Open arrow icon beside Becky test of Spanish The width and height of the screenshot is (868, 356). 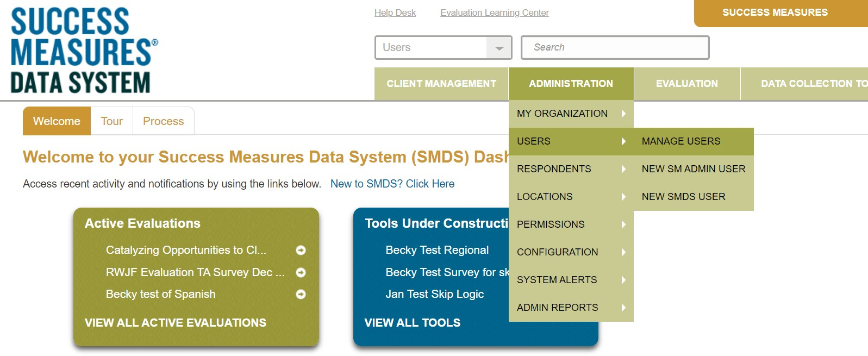(x=301, y=294)
